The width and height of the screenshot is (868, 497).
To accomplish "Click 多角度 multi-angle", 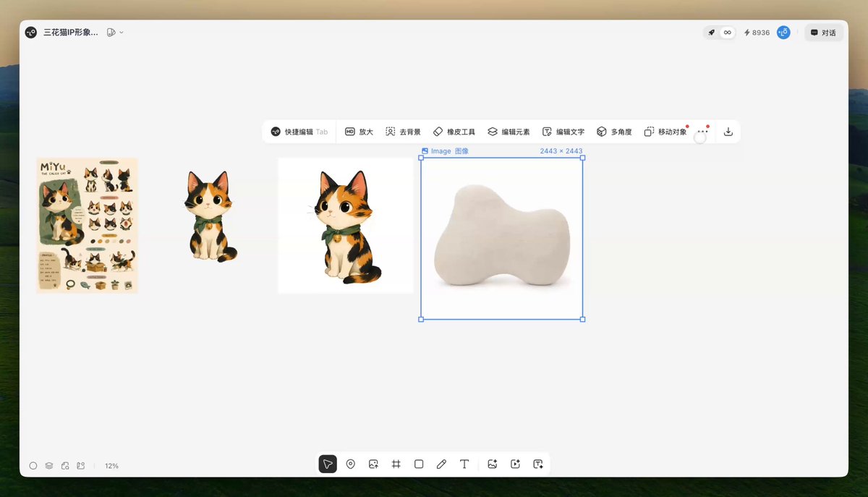I will pos(614,132).
